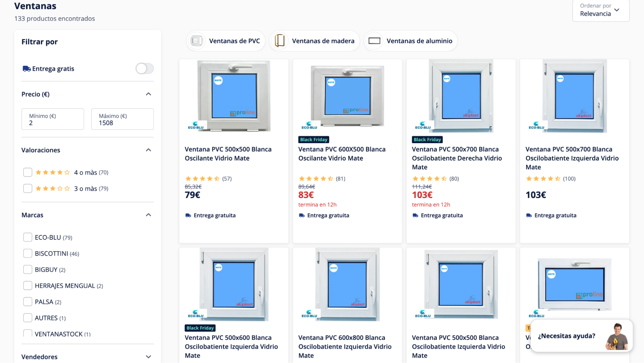Click the 500x500 Oscilobatiente Izquierda product image
Image resolution: width=644 pixels, height=363 pixels.
461,284
